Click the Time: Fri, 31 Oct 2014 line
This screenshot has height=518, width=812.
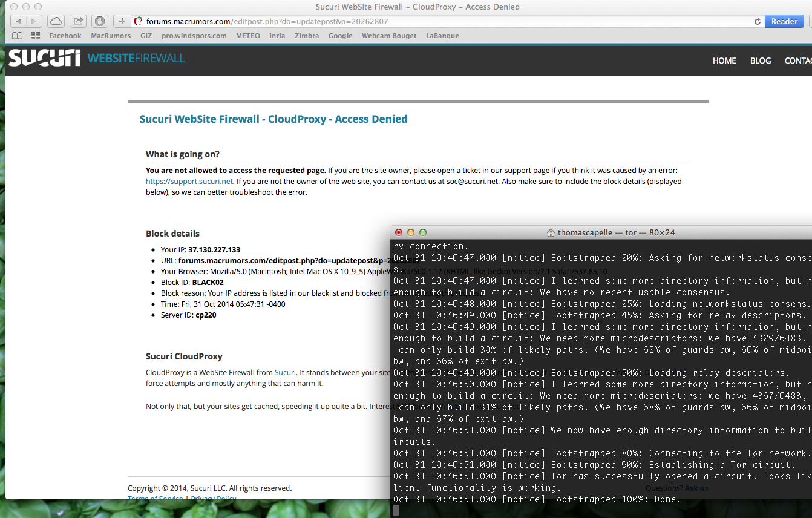pos(223,304)
